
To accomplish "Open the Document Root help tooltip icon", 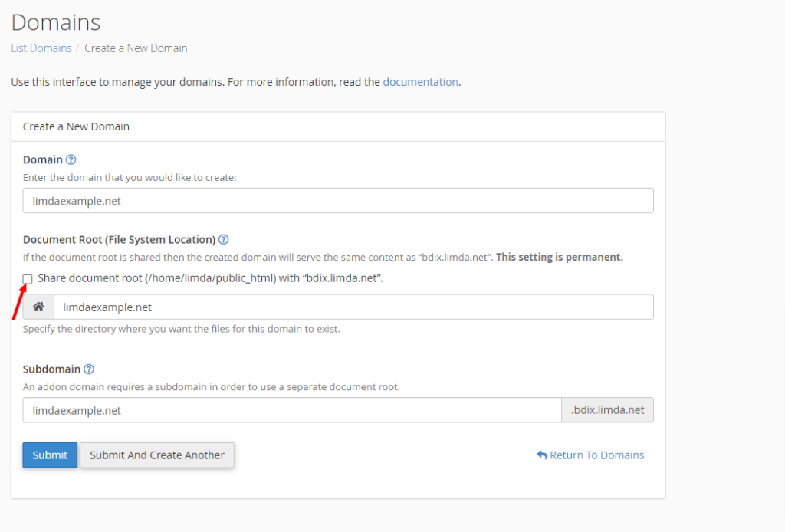I will point(223,239).
